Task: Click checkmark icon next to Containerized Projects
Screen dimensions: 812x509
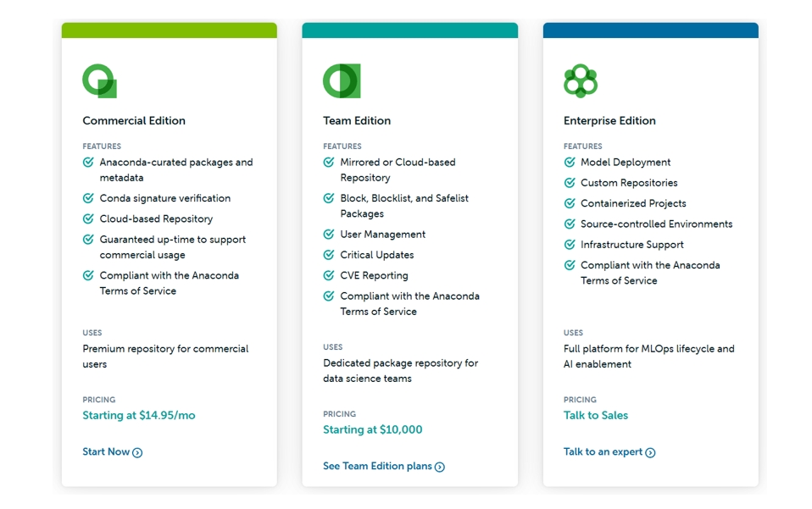Action: click(570, 203)
